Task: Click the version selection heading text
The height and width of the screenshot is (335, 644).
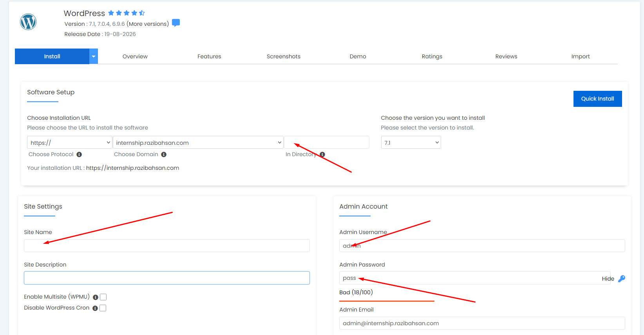Action: click(433, 118)
